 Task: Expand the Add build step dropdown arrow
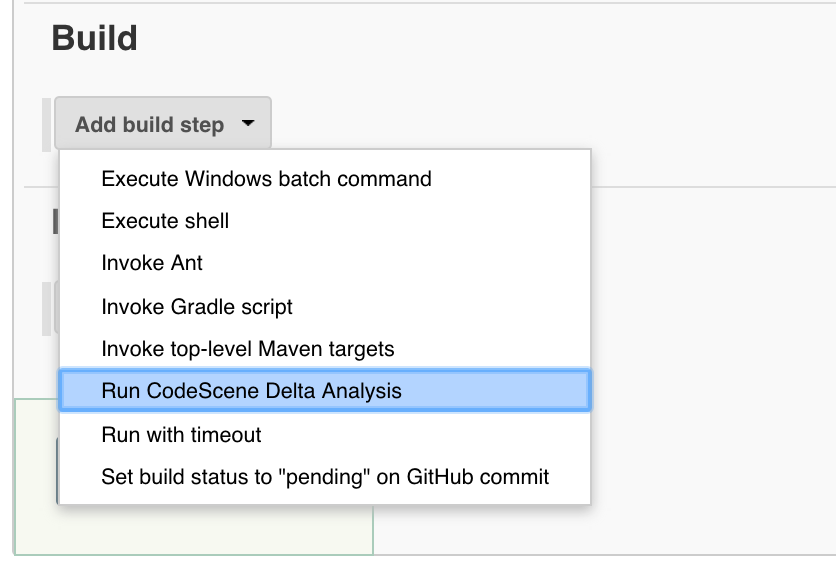(249, 125)
